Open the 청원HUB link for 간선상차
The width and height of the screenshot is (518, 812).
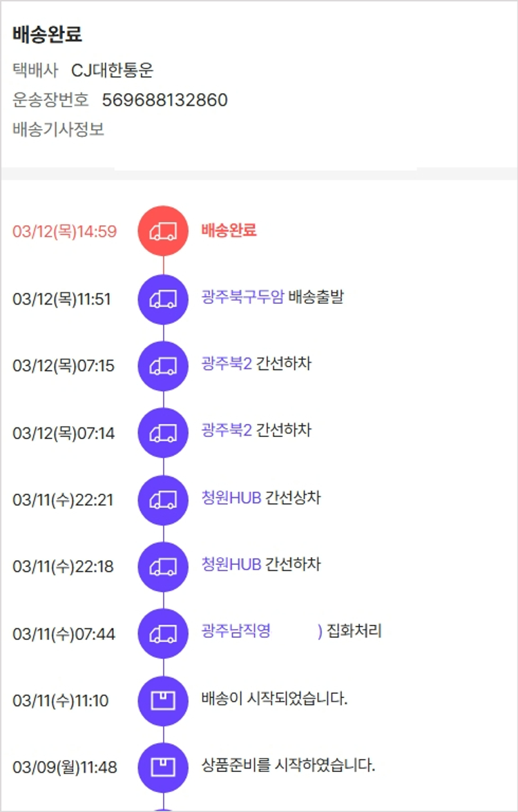pos(231,498)
